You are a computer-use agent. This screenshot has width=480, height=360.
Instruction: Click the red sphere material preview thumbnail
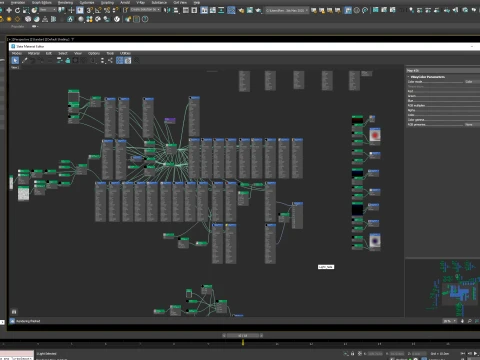[375, 136]
